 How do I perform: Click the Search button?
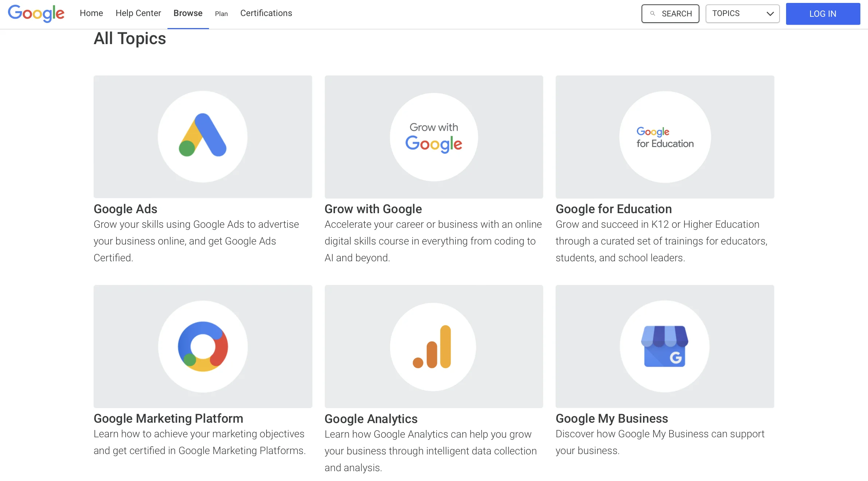point(670,13)
